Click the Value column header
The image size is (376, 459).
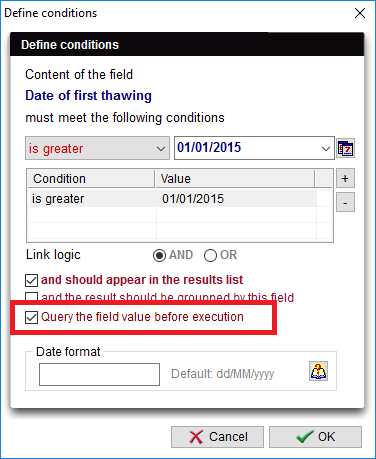235,179
